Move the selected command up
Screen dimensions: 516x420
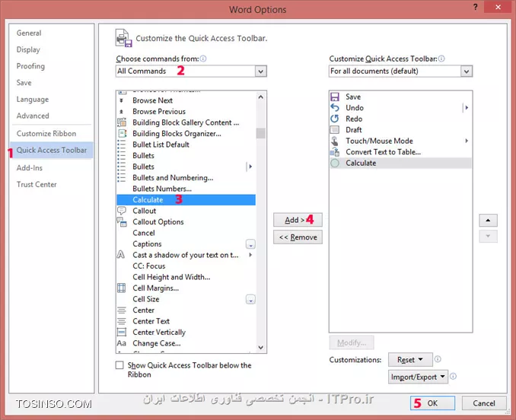488,221
